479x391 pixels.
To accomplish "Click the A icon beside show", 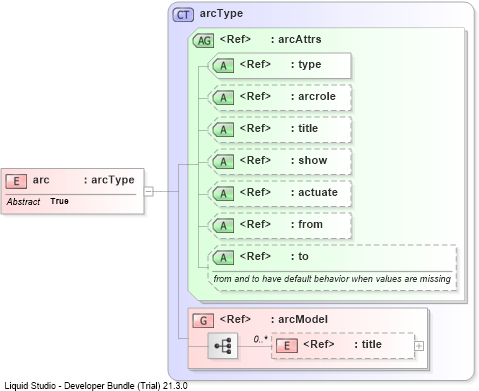I will [223, 162].
